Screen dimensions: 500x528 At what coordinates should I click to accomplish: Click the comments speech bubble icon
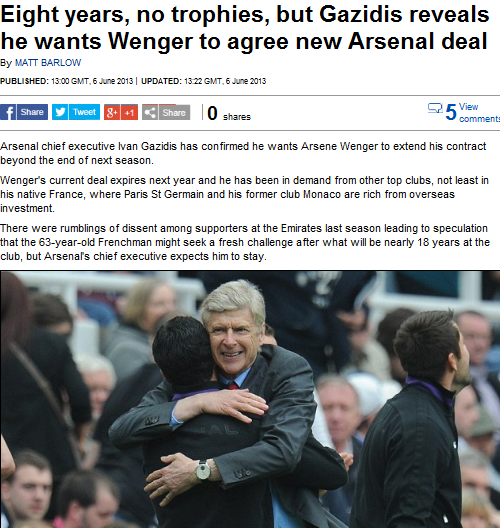435,108
